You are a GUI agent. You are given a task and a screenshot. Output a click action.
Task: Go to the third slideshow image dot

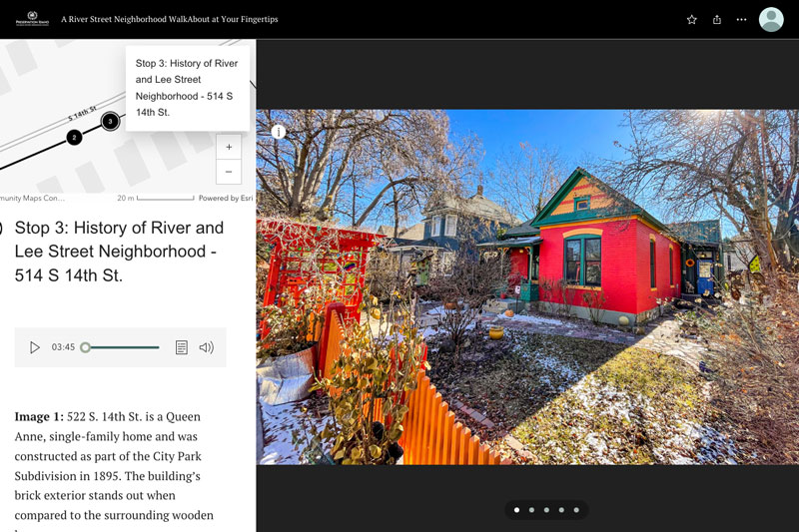click(546, 510)
